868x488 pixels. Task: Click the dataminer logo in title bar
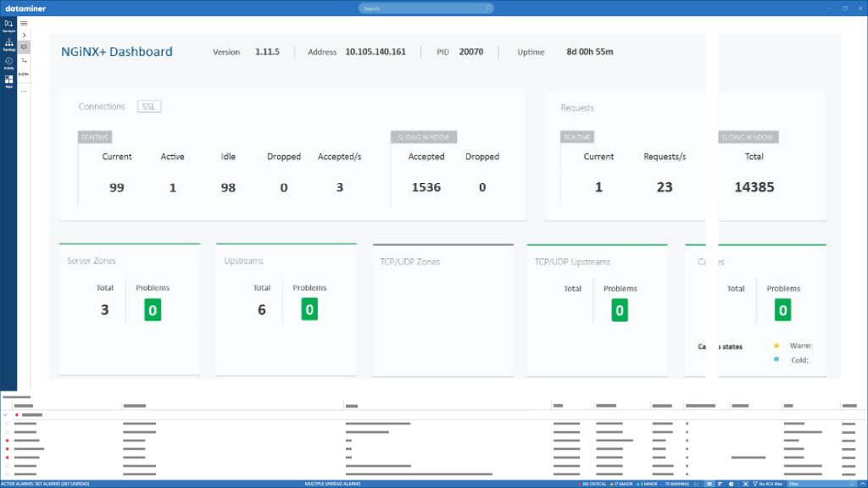click(25, 8)
